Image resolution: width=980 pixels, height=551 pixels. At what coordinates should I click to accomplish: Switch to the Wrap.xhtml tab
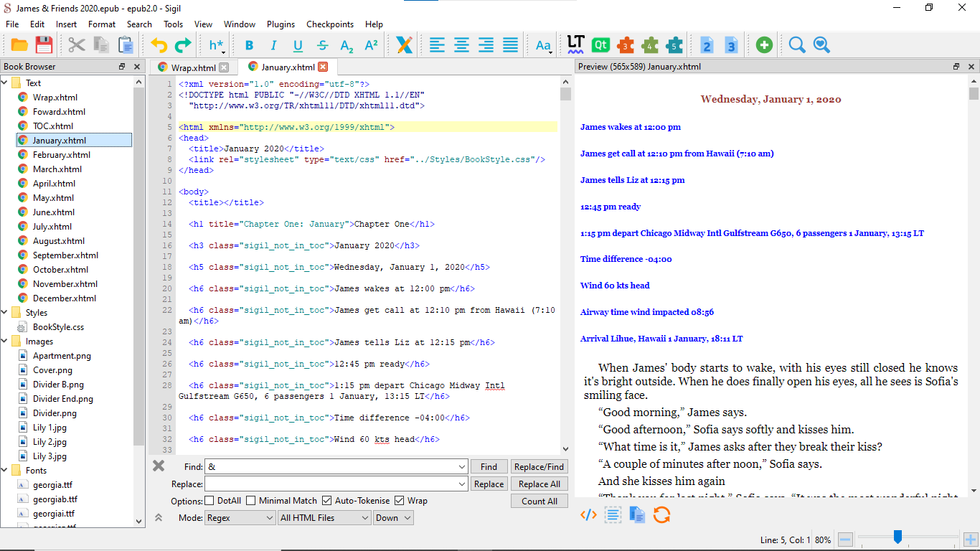pos(193,67)
